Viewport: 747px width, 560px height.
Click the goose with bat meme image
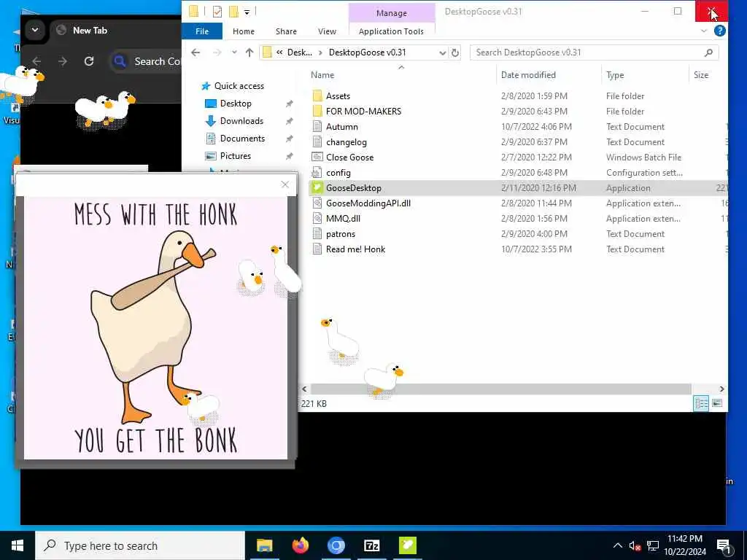pos(156,328)
